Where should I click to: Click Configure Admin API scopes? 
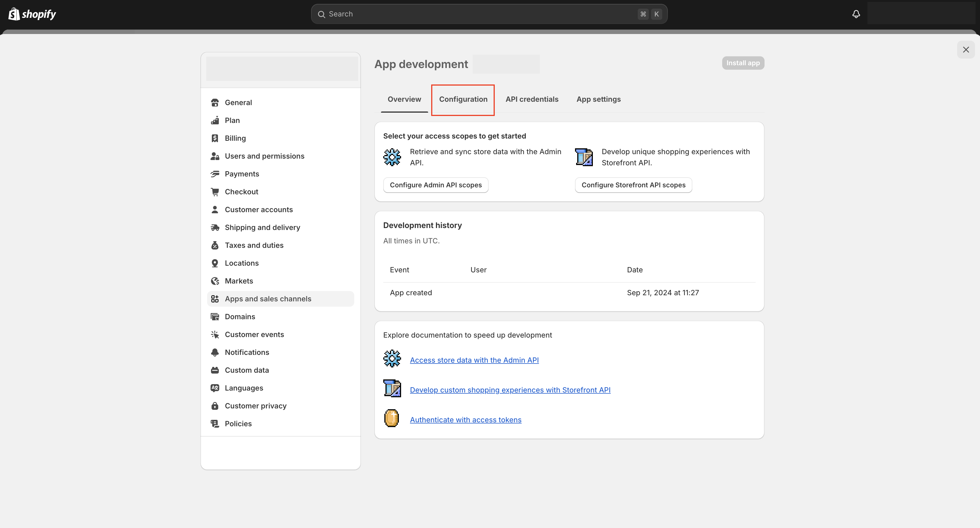(436, 185)
